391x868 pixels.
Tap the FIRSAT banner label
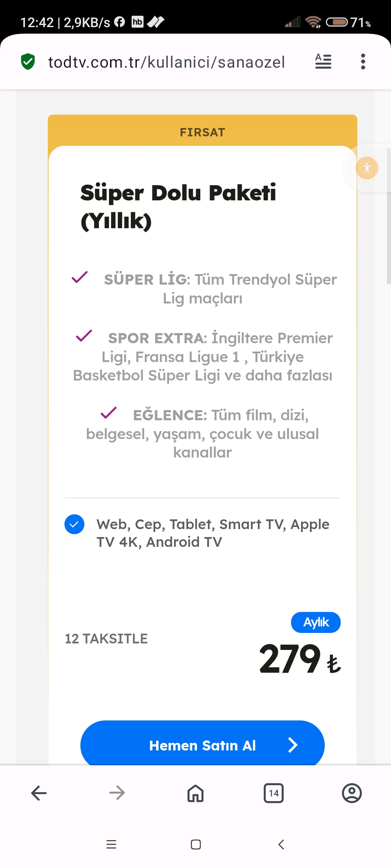click(x=202, y=132)
